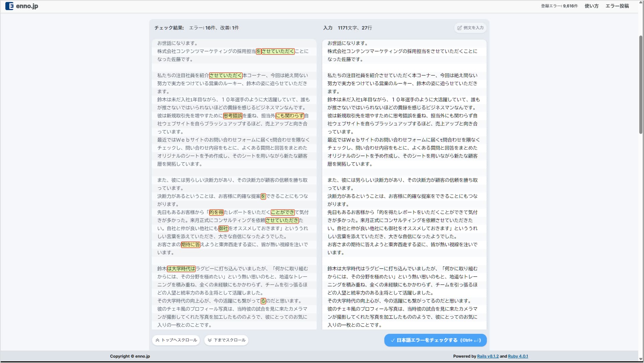Click the highlighted error 思考錯誤

pyautogui.click(x=233, y=116)
